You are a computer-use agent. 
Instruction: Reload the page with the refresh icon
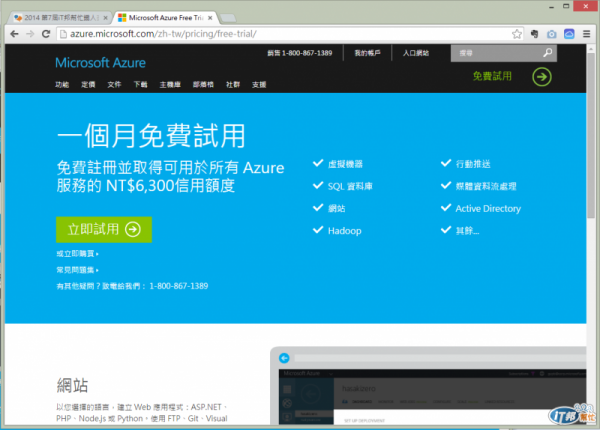click(46, 34)
